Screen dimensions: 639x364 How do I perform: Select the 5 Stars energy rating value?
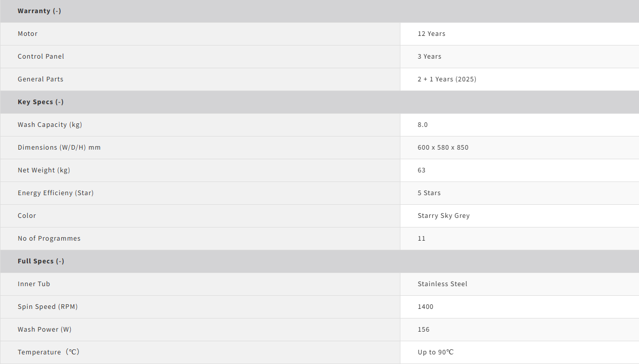click(x=429, y=193)
